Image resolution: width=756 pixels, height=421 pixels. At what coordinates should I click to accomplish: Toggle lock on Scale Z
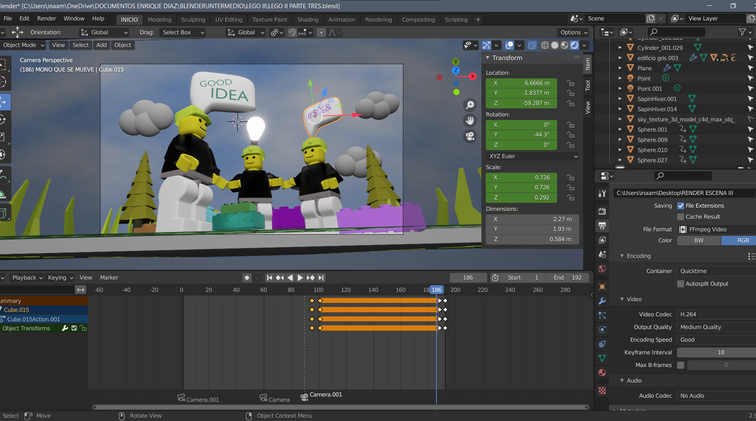coord(570,197)
